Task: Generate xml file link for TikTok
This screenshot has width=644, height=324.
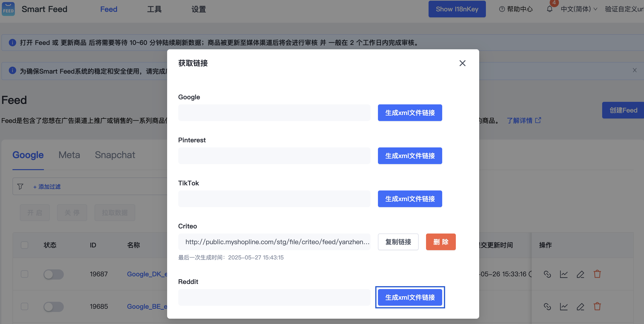Action: point(410,199)
